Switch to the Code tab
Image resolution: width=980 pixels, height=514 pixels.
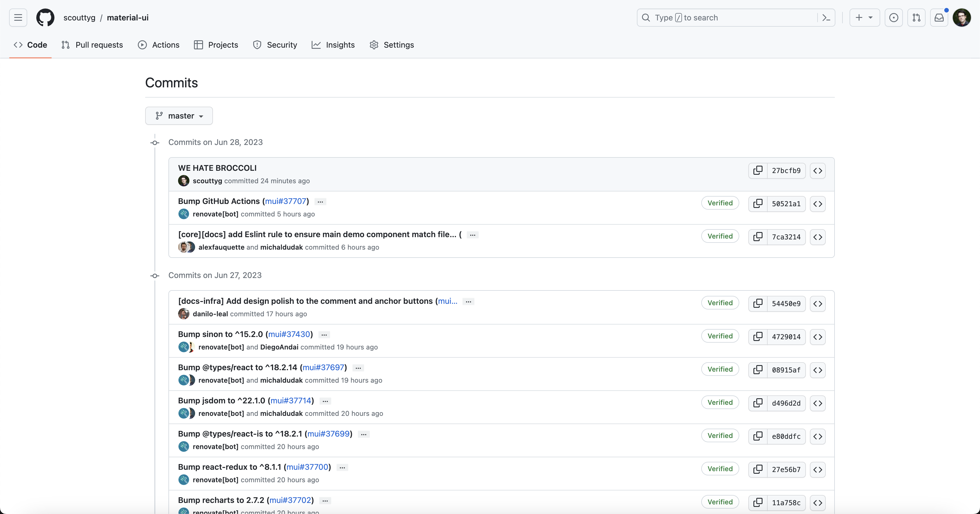point(30,45)
